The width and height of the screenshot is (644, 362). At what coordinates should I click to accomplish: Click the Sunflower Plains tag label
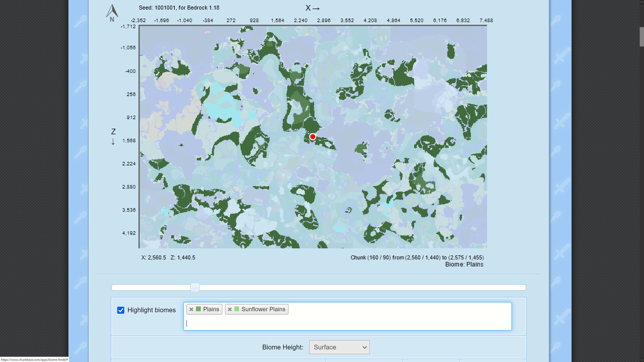(x=263, y=309)
